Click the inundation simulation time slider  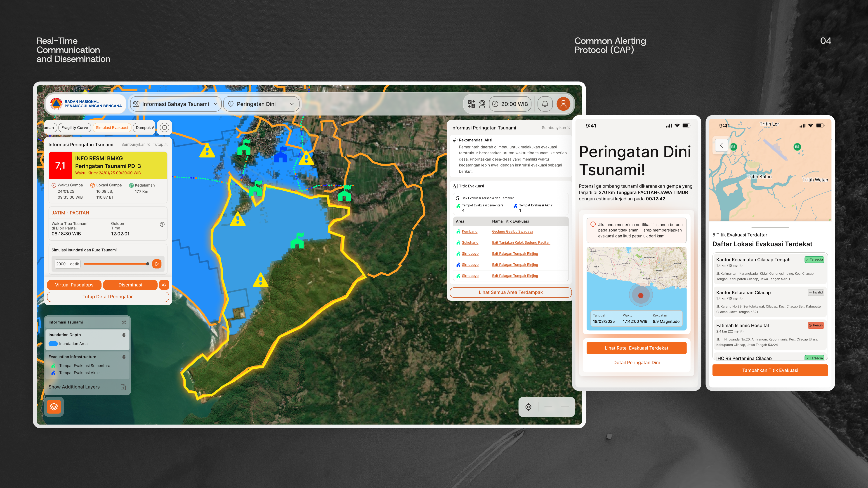(x=116, y=264)
